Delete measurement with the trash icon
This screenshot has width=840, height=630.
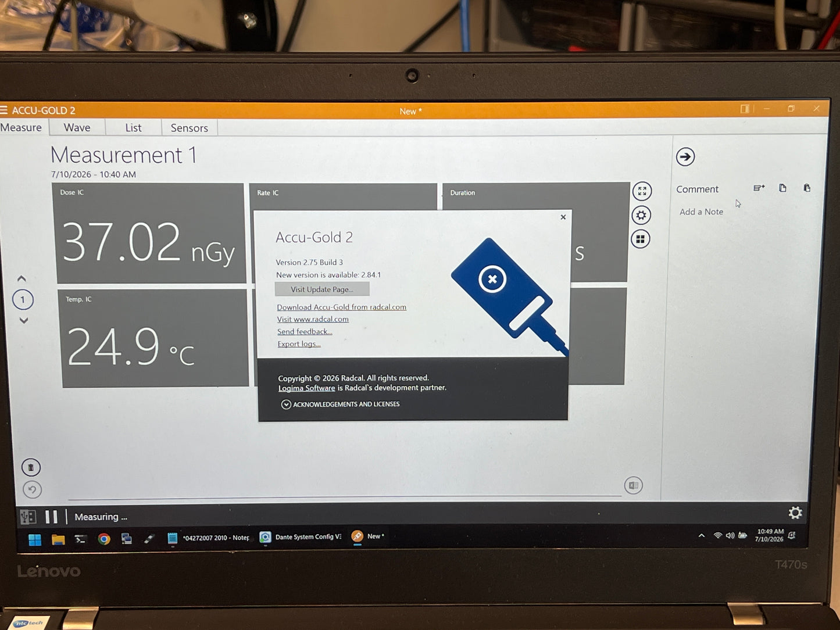pos(31,467)
